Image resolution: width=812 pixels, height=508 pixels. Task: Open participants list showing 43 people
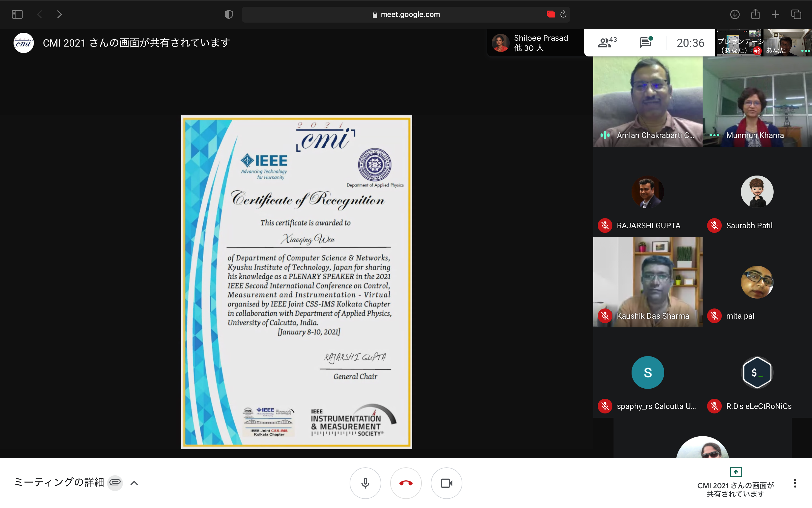607,43
